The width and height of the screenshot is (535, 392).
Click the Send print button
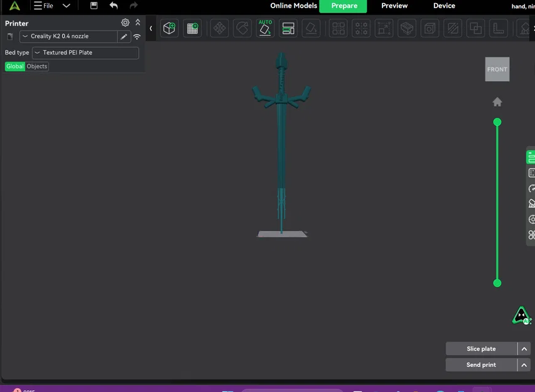481,365
